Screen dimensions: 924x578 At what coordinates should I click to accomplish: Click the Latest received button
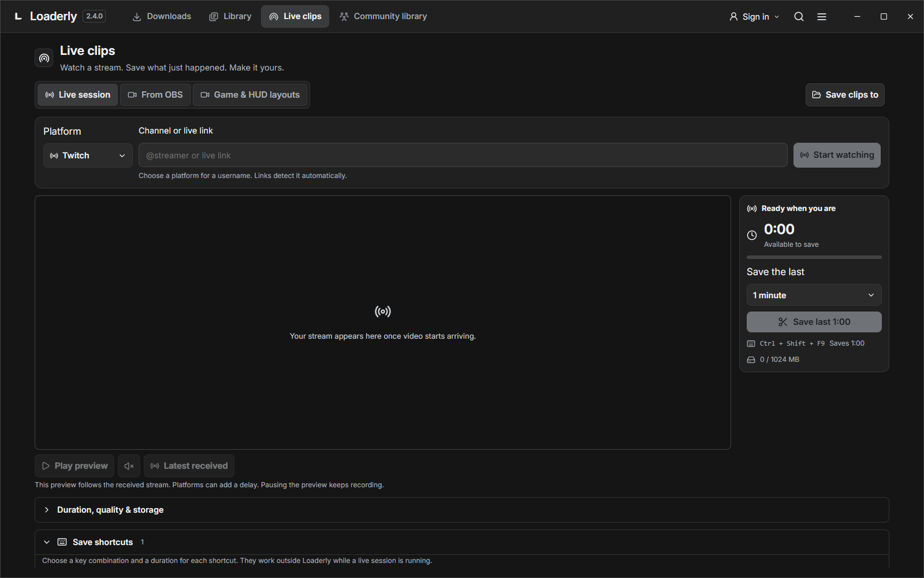tap(189, 466)
